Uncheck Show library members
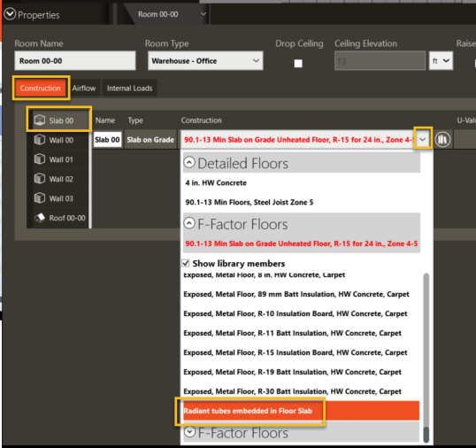Image resolution: width=476 pixels, height=448 pixels. tap(186, 263)
